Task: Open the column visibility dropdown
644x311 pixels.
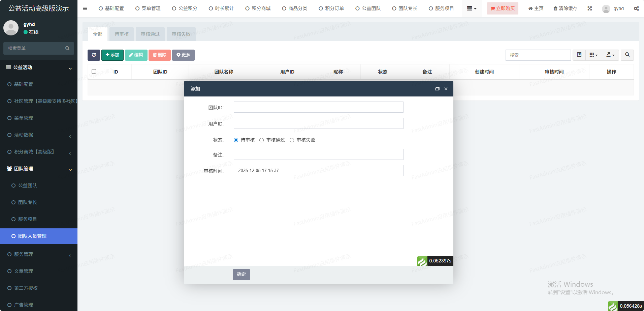Action: point(593,55)
